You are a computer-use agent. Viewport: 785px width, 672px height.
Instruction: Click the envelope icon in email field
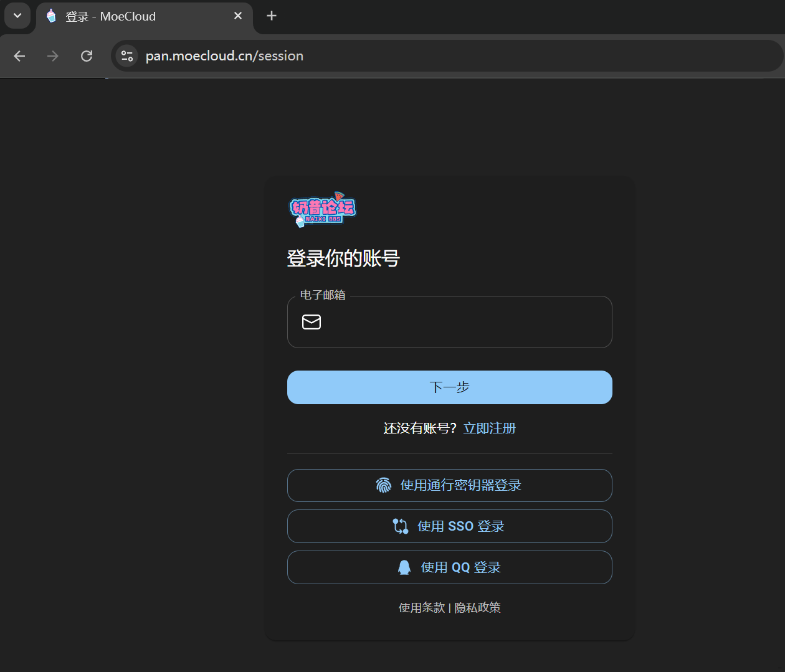pos(312,322)
